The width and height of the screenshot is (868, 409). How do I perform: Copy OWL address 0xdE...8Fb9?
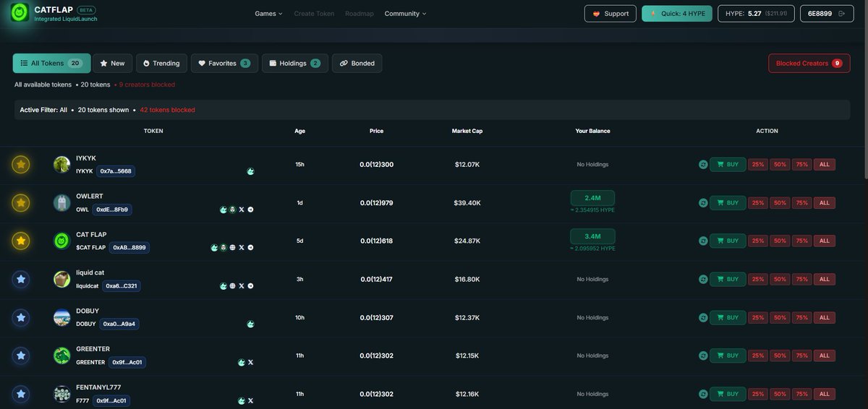tap(112, 210)
